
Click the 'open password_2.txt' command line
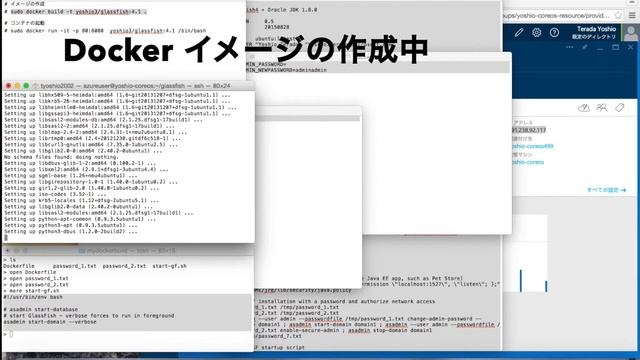coord(36,285)
